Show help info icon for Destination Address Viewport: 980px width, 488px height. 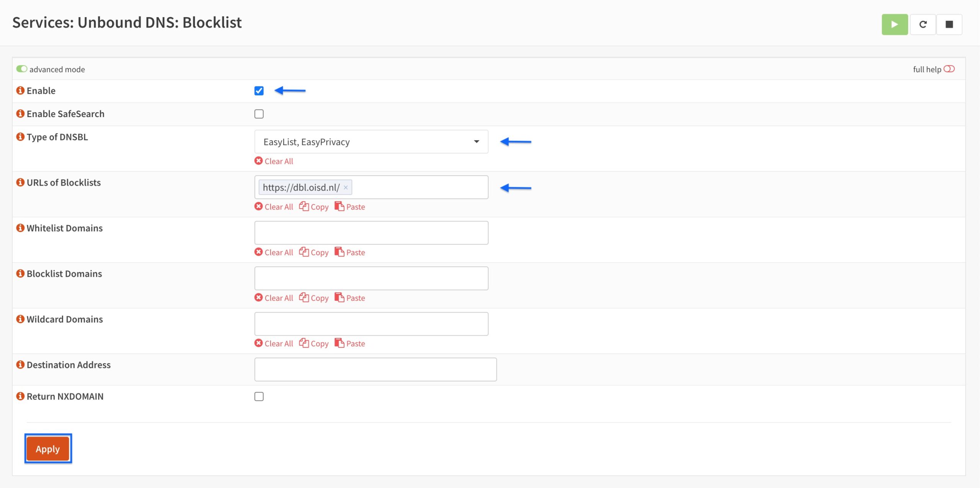coord(20,364)
